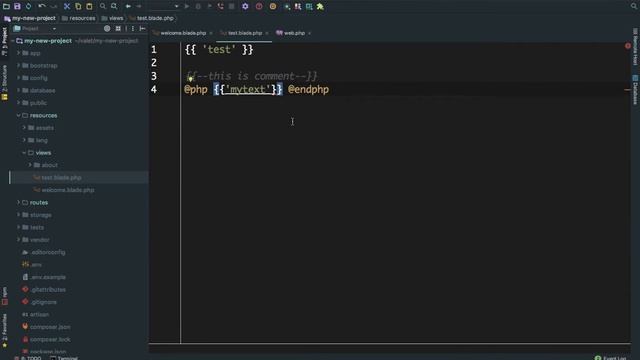The height and width of the screenshot is (360, 640).
Task: Click the Run play icon
Action: pos(187,6)
